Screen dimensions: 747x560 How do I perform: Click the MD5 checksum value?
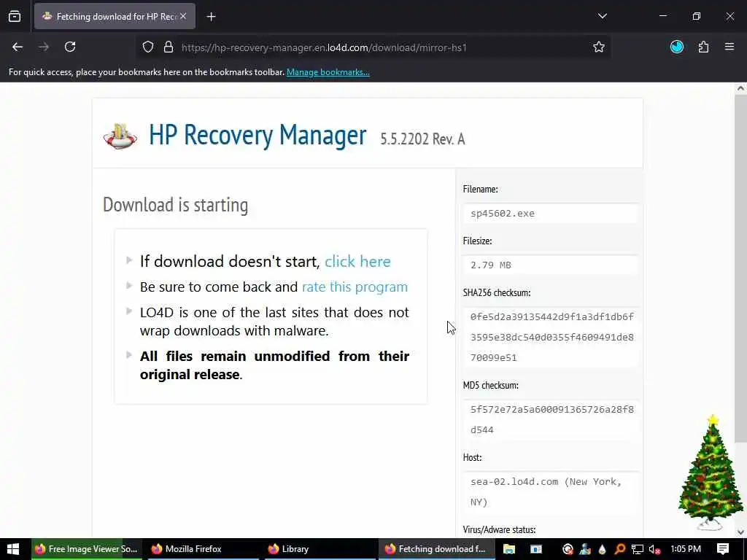point(550,419)
